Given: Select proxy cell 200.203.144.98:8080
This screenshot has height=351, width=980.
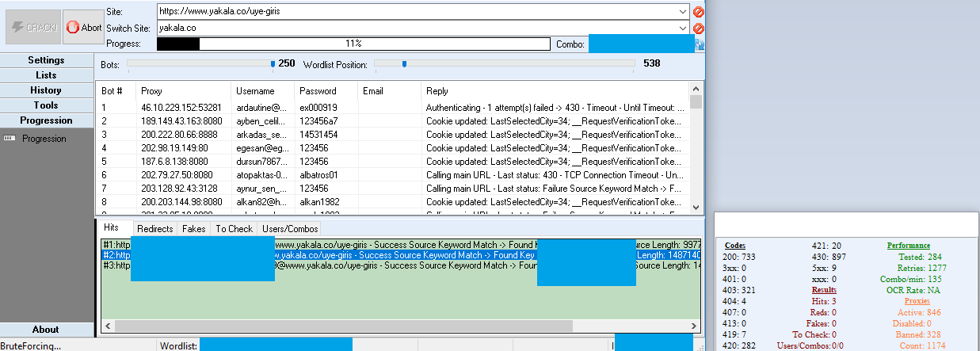Looking at the screenshot, I should pyautogui.click(x=181, y=201).
